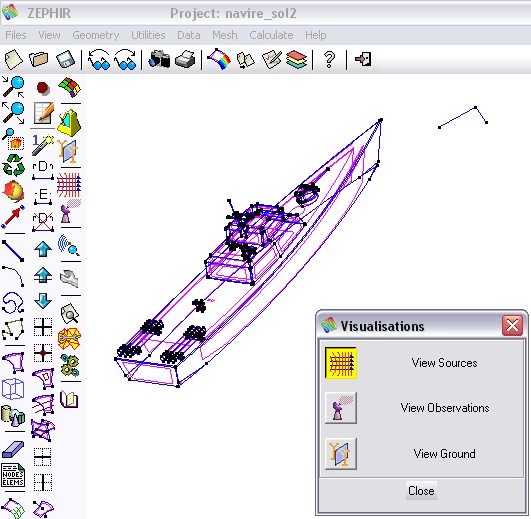Click the wrench tool icon
The height and width of the screenshot is (519, 531).
coord(69,278)
